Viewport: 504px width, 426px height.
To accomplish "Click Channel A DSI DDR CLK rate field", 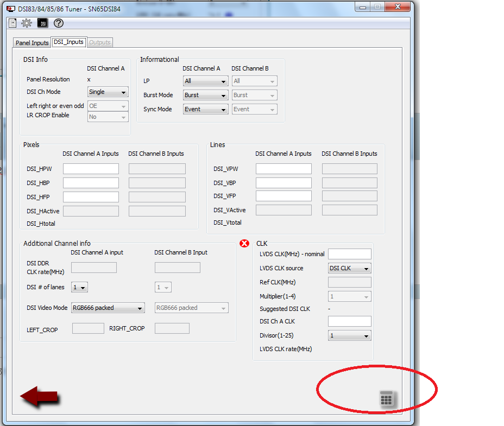I will 94,268.
